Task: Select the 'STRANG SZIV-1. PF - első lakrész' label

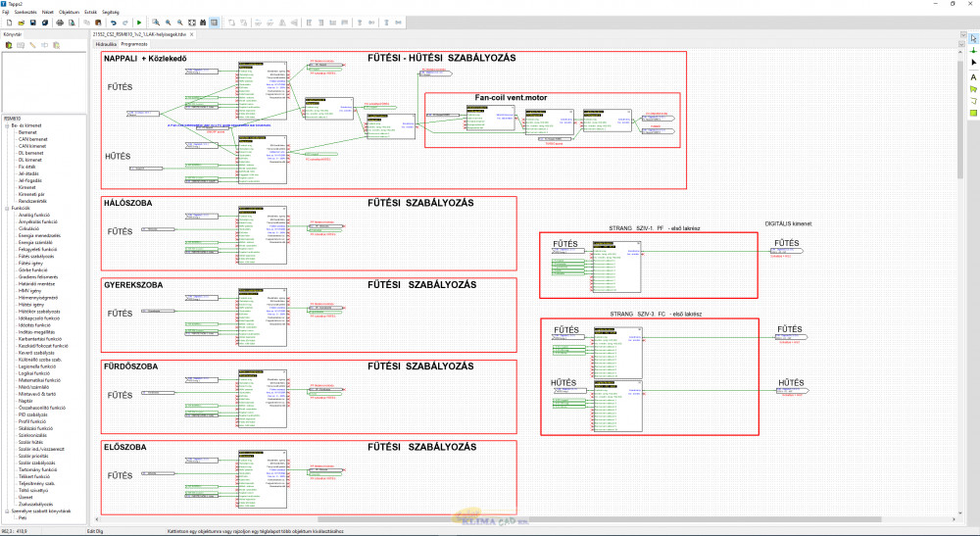Action: [x=655, y=228]
